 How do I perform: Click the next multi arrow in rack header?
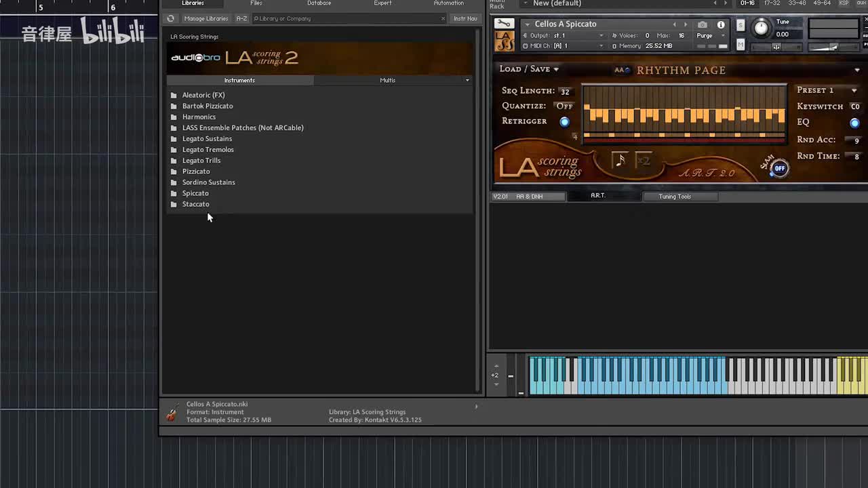[726, 3]
